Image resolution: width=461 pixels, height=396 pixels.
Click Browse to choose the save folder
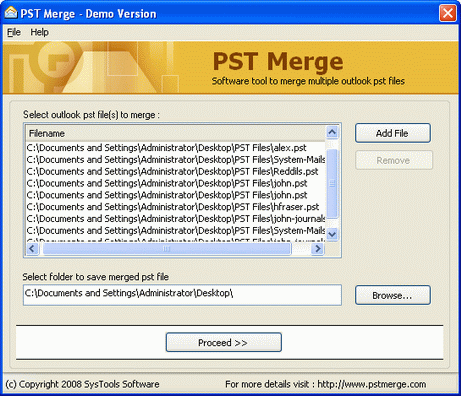pyautogui.click(x=393, y=295)
